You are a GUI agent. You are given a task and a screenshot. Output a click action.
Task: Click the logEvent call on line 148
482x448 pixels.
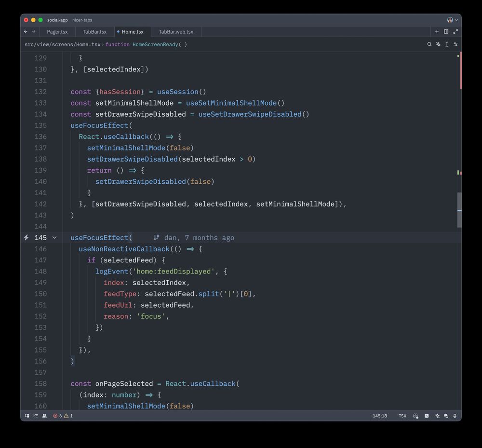click(112, 271)
